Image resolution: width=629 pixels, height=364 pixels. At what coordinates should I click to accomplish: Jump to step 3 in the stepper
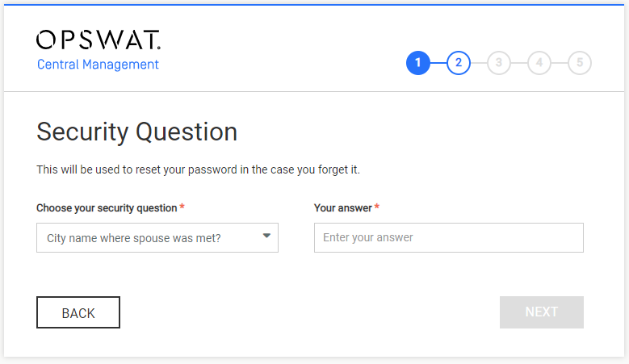click(499, 63)
